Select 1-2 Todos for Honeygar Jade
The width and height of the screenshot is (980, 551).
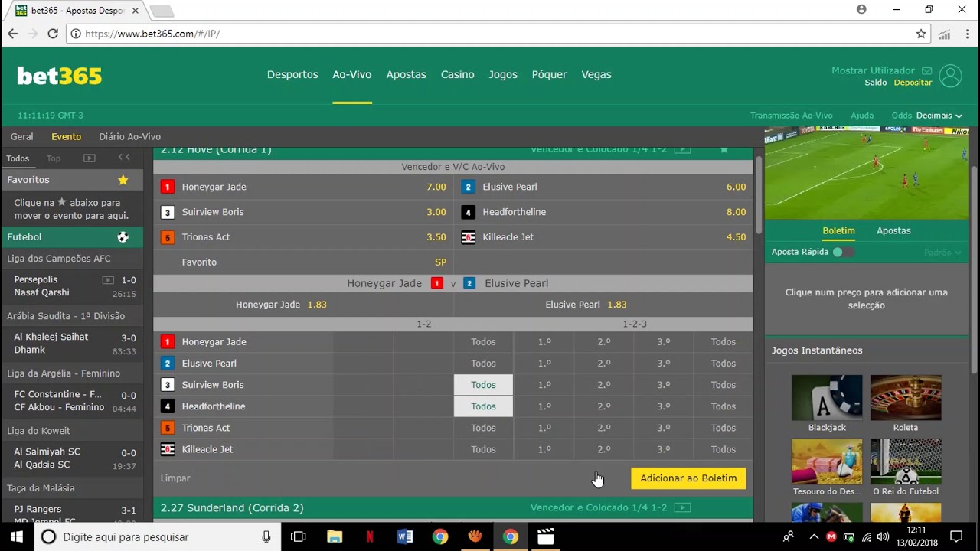483,342
